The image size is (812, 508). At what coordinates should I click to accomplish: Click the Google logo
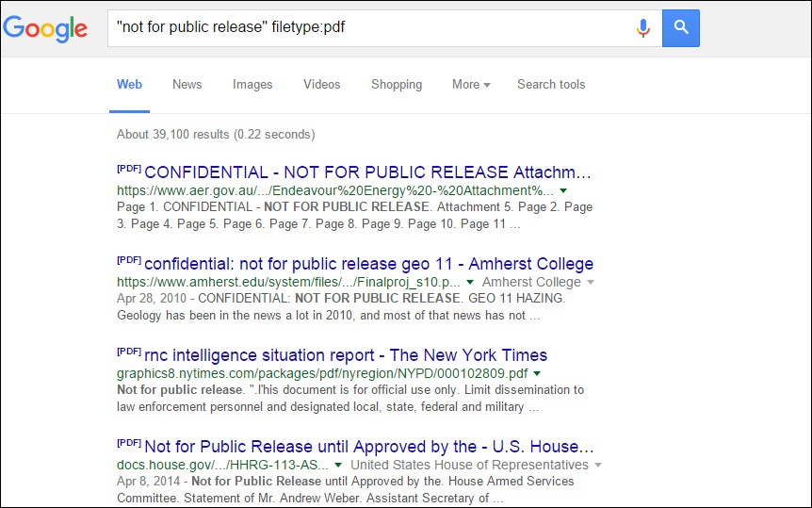click(45, 28)
